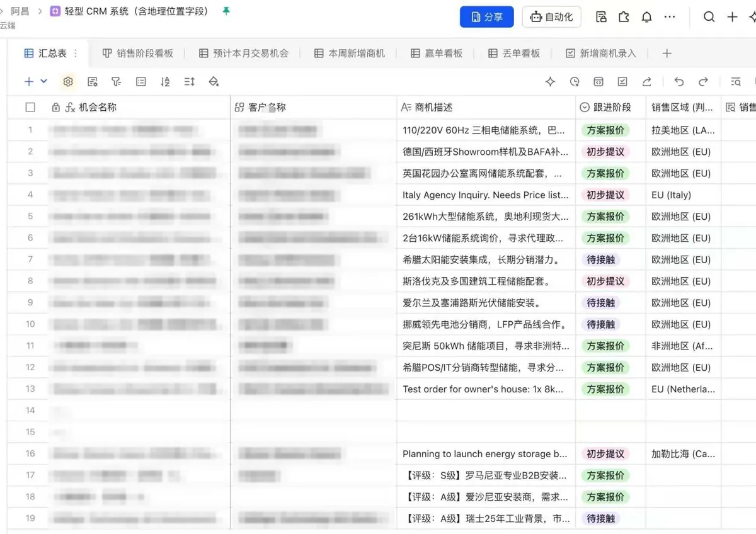This screenshot has height=534, width=756.
Task: Open the more options ellipsis in the header
Action: click(670, 17)
